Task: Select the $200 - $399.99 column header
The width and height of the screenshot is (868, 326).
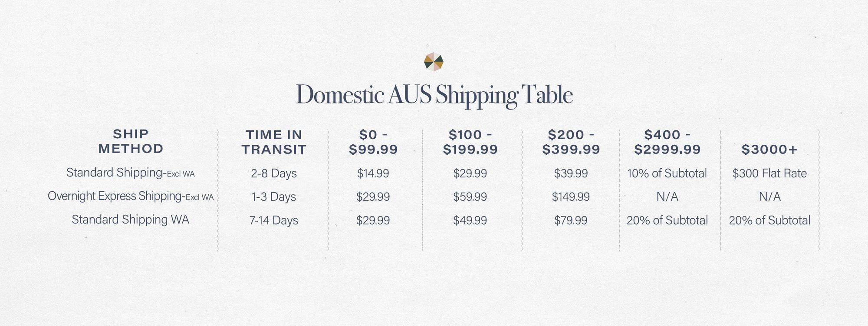Action: [571, 142]
